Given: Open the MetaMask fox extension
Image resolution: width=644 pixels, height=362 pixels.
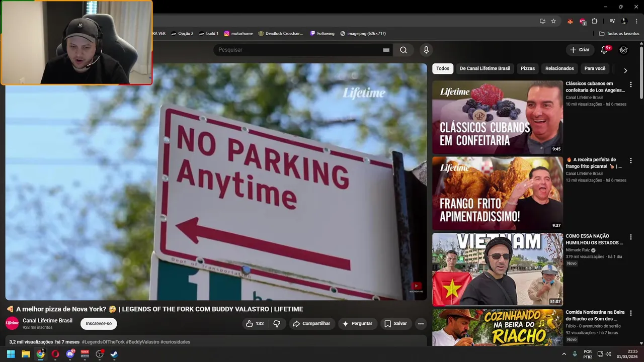Looking at the screenshot, I should (x=570, y=21).
